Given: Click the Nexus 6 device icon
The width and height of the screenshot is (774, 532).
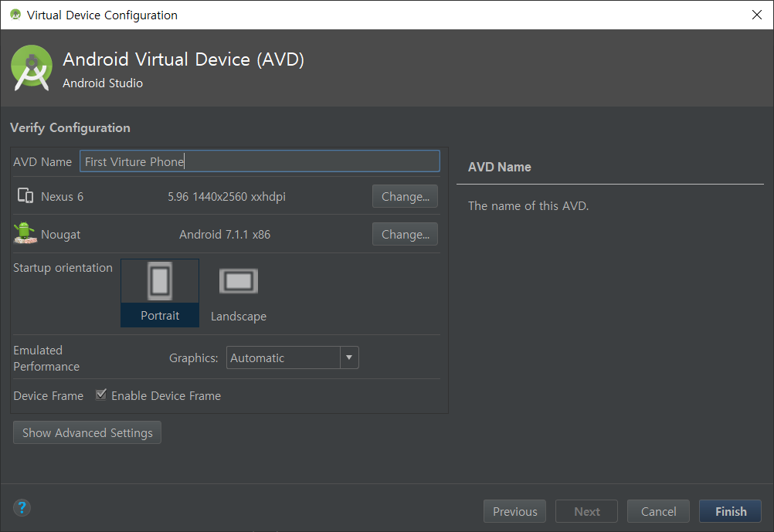Looking at the screenshot, I should click(25, 196).
